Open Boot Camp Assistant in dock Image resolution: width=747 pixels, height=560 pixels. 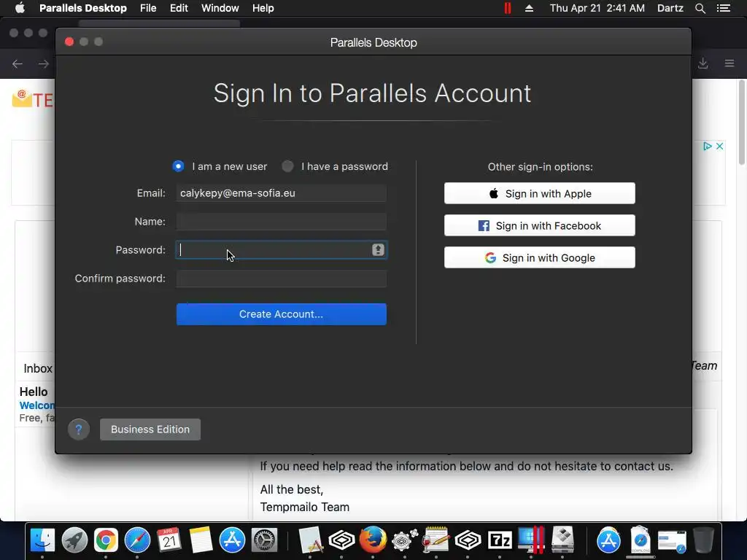click(x=562, y=540)
